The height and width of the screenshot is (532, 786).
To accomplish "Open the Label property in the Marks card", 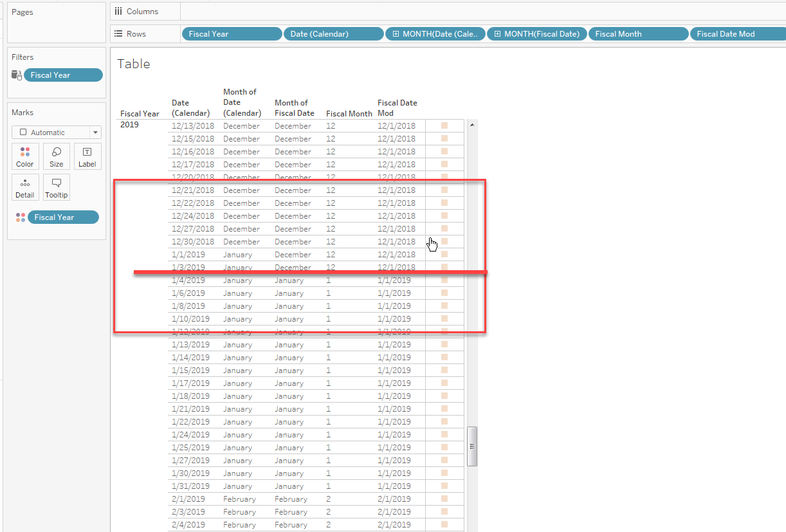I will 87,156.
